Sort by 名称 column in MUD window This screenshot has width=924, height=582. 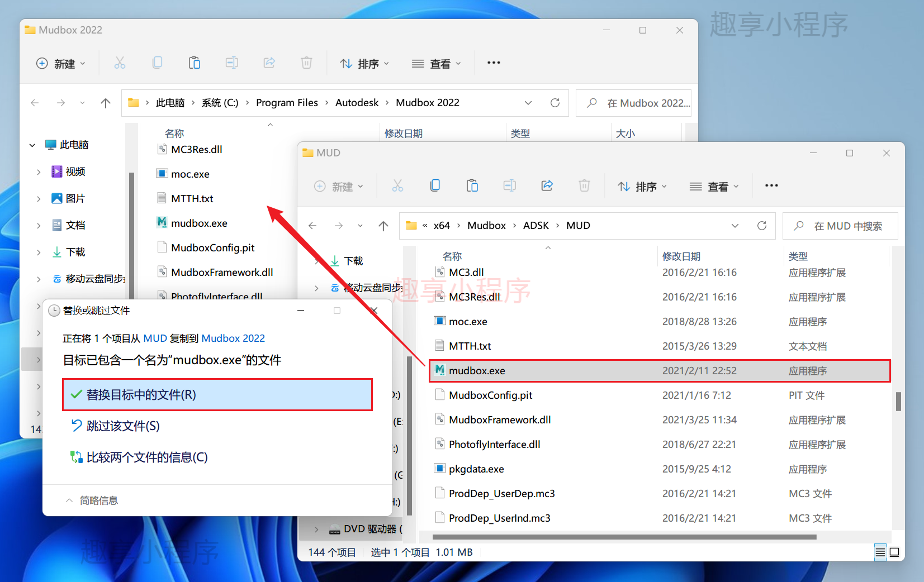(452, 256)
